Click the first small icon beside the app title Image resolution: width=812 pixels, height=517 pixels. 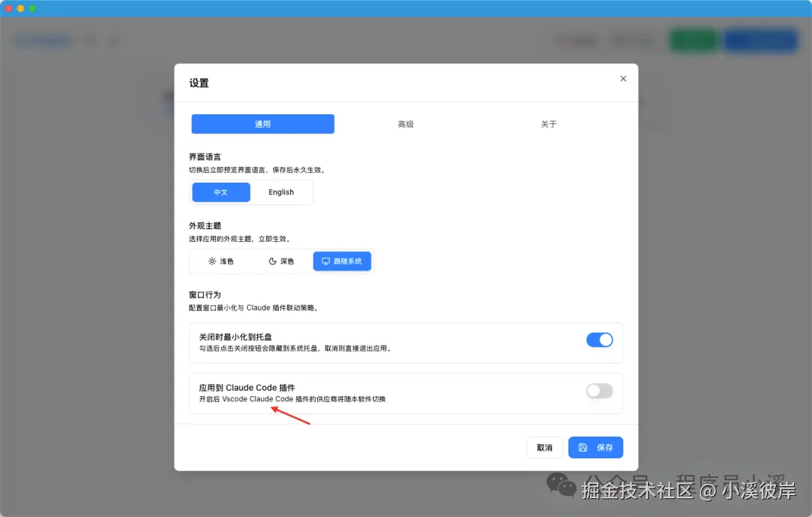click(89, 41)
